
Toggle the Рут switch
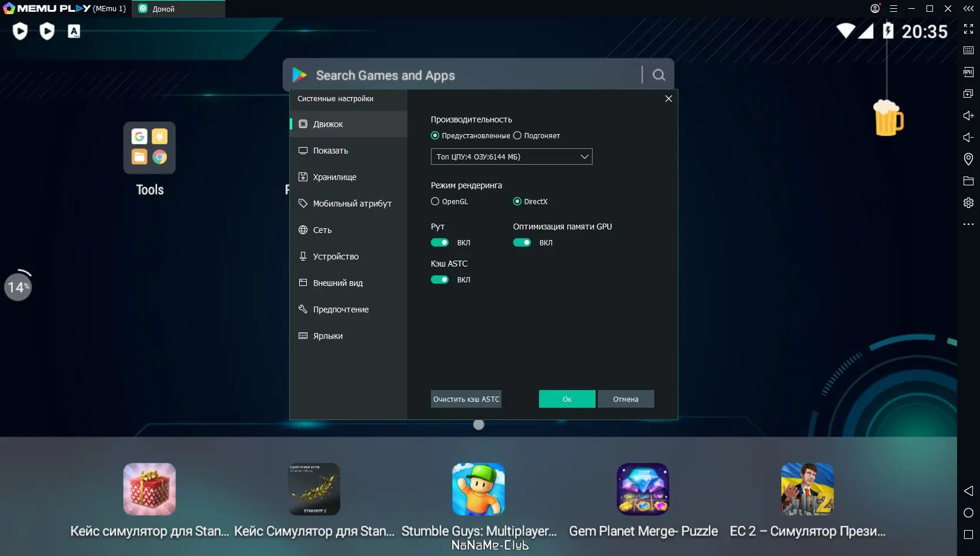440,242
